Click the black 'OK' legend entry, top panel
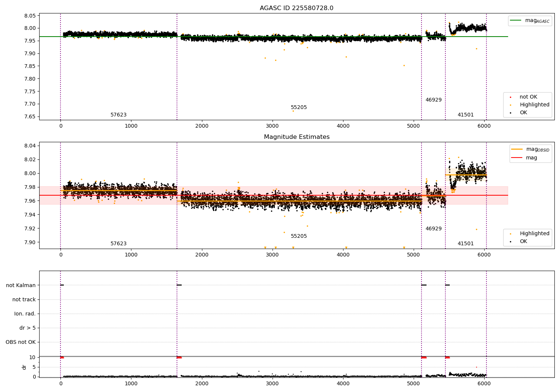560x392 pixels. tap(523, 113)
